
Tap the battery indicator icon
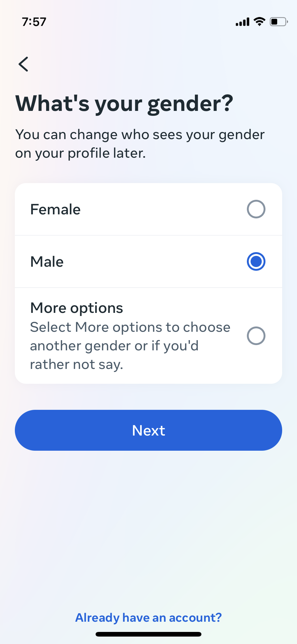tap(279, 22)
